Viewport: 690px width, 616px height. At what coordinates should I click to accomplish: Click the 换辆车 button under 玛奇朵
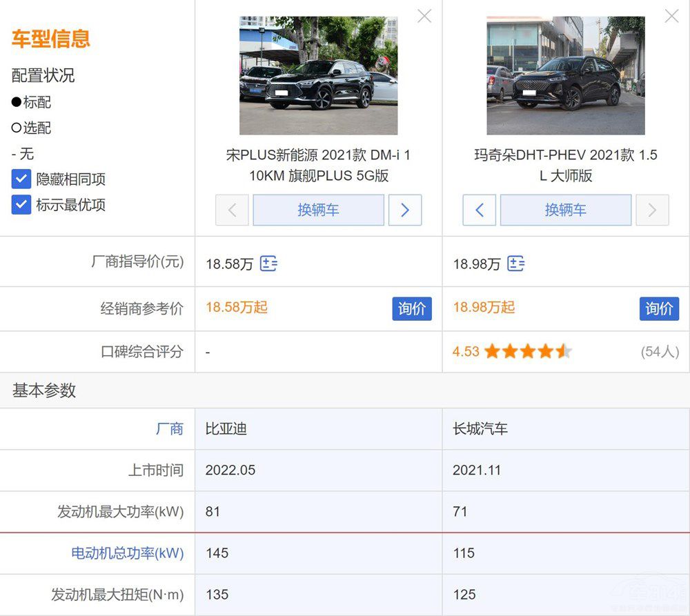click(x=566, y=210)
